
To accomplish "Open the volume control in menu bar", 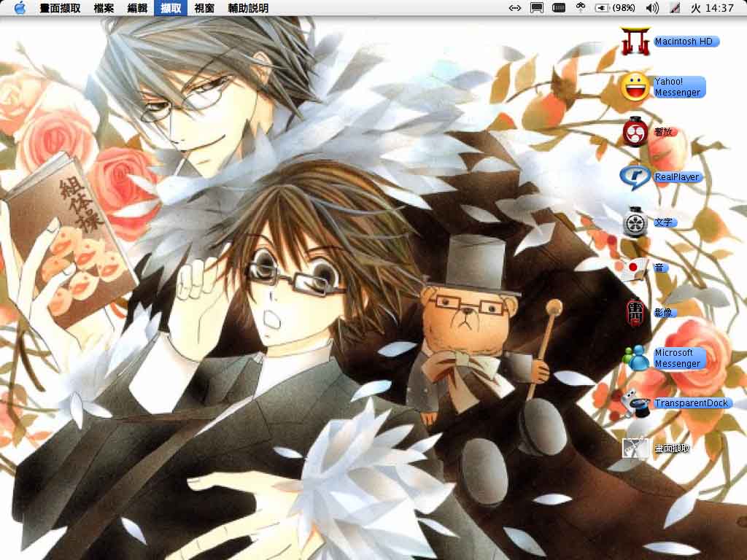I will tap(651, 8).
